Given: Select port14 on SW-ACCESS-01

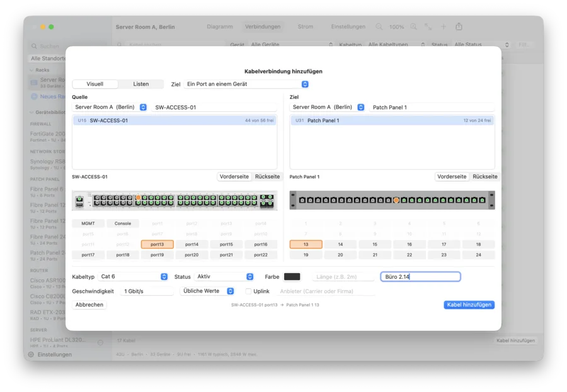Looking at the screenshot, I should (x=192, y=245).
